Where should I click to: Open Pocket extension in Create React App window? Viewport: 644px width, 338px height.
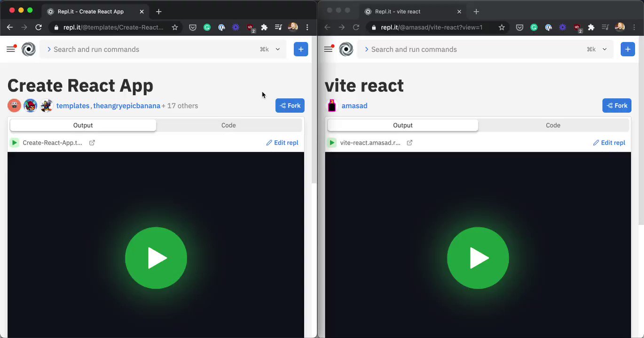[x=193, y=27]
